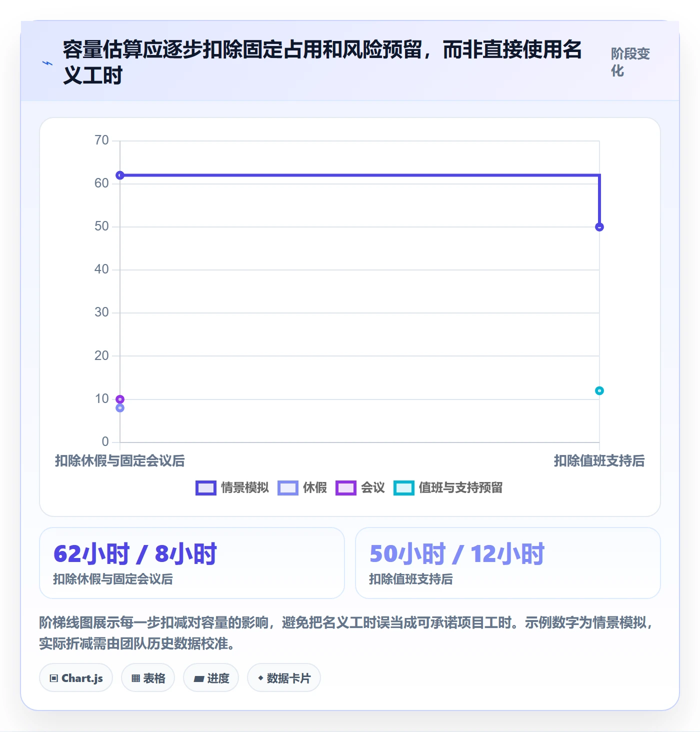Image resolution: width=700 pixels, height=732 pixels.
Task: Click the 62 data point on the line
Action: pos(120,175)
